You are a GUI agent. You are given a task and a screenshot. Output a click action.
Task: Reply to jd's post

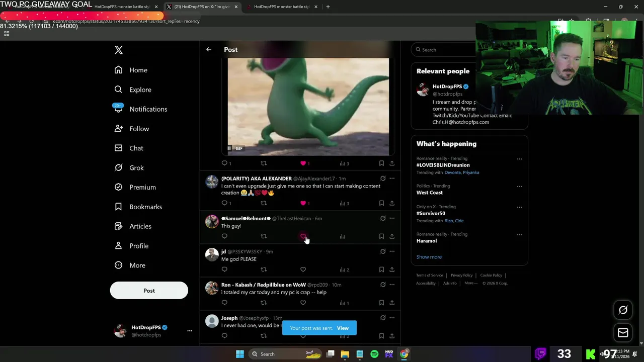pyautogui.click(x=224, y=269)
